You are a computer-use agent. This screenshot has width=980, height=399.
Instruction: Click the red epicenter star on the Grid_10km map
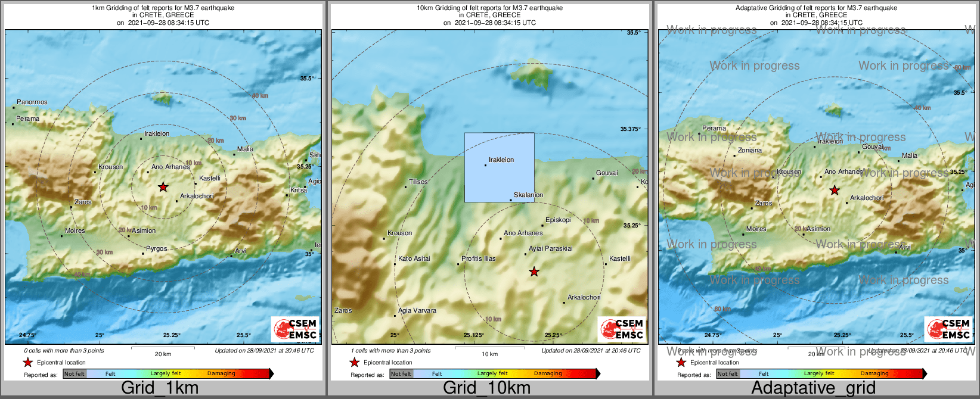(x=534, y=272)
